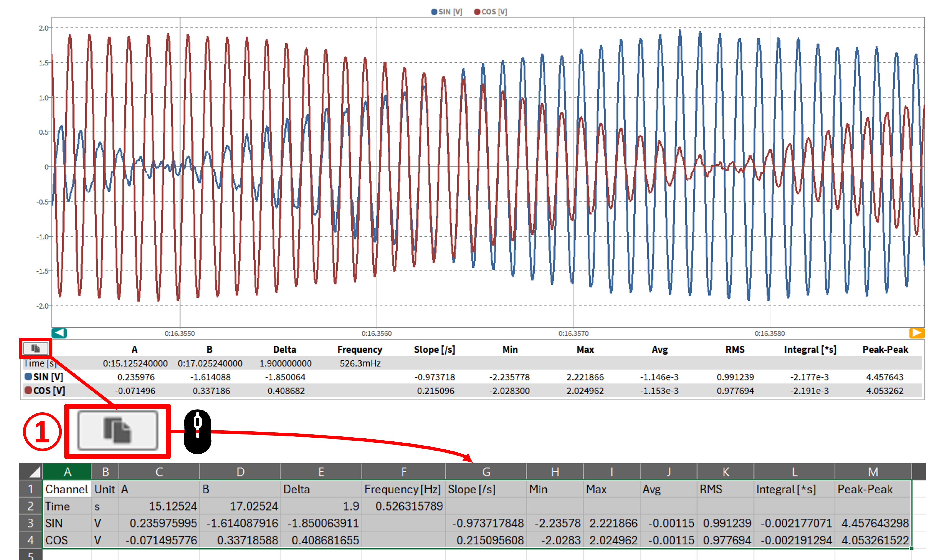Viewport: 928px width, 560px height.
Task: Click the 0:16.3560 time axis label
Action: 377,334
